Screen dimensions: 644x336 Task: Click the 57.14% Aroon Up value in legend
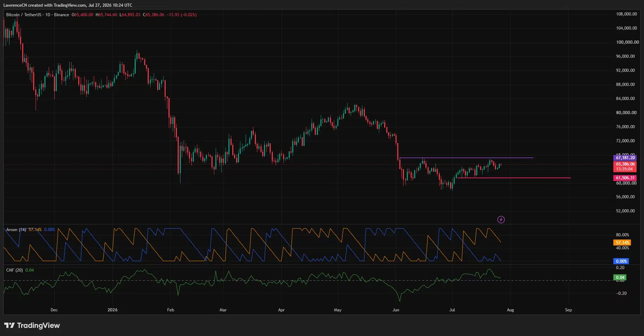pos(35,230)
